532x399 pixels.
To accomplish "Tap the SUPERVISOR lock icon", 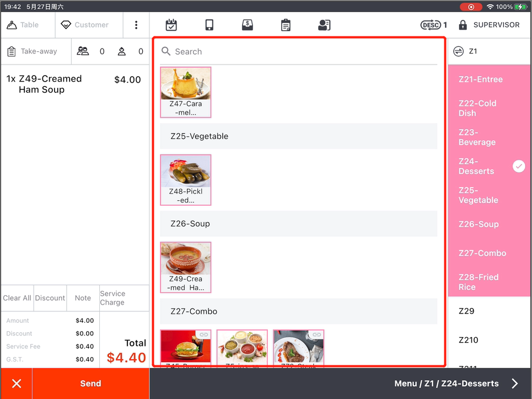I will (x=463, y=25).
